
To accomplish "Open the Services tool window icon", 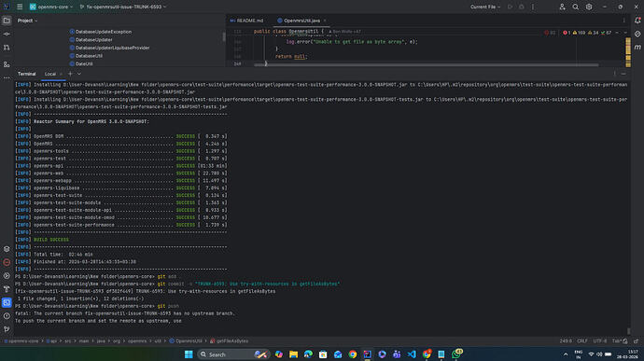I will point(7,249).
